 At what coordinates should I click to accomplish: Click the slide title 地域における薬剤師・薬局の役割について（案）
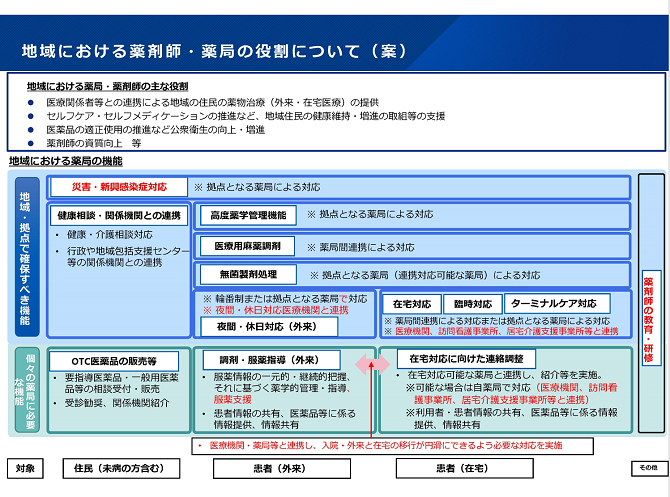coord(214,51)
